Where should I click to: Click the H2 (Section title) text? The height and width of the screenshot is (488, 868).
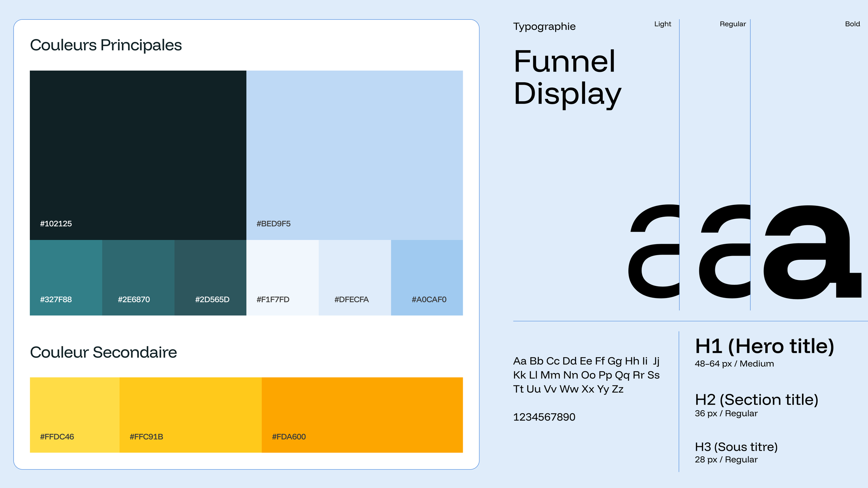click(757, 400)
